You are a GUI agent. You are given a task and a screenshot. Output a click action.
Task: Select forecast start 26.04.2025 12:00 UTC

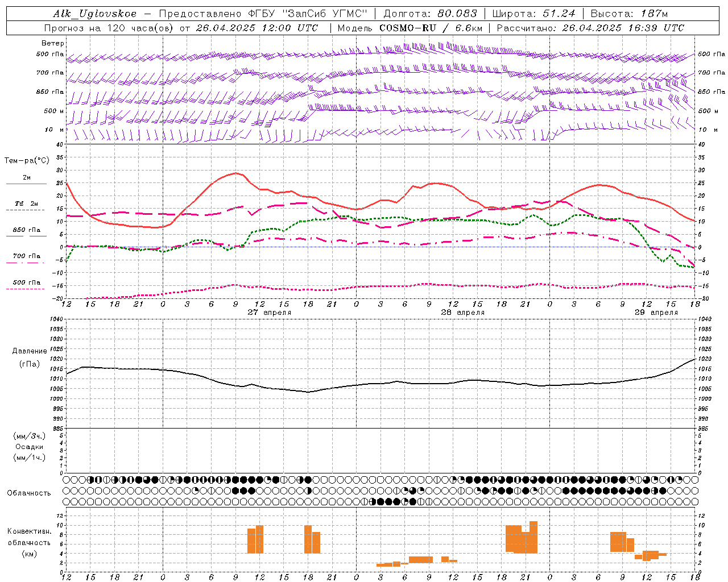257,28
